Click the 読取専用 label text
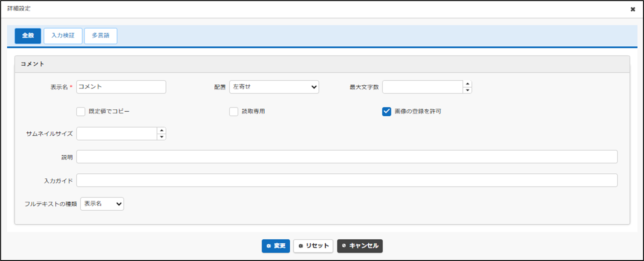Viewport: 644px width, 261px height. click(253, 112)
